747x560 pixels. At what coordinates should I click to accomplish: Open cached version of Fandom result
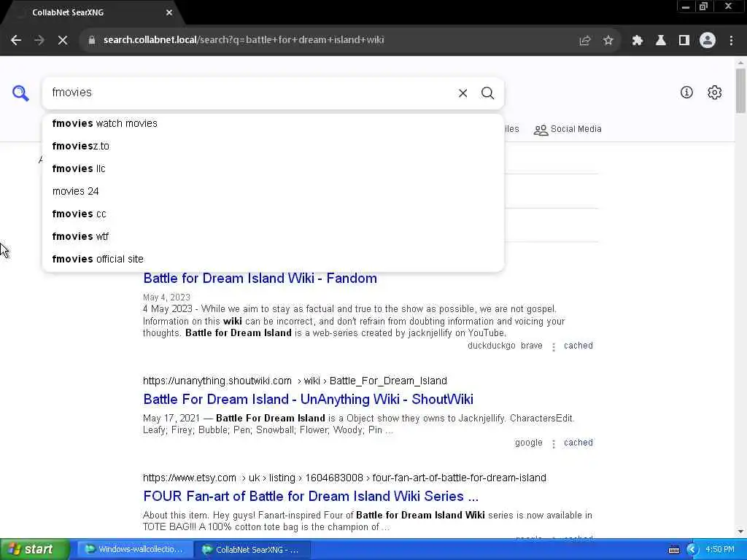point(578,346)
